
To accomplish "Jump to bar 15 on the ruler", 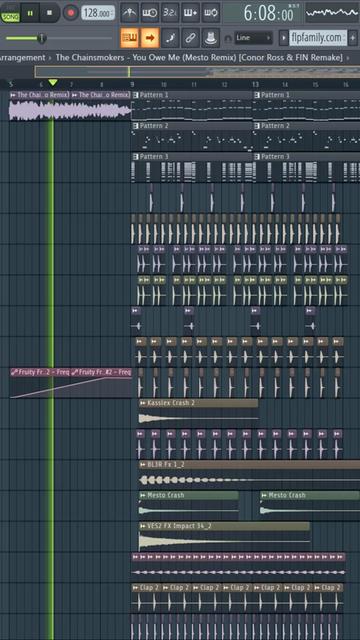I will click(x=316, y=84).
